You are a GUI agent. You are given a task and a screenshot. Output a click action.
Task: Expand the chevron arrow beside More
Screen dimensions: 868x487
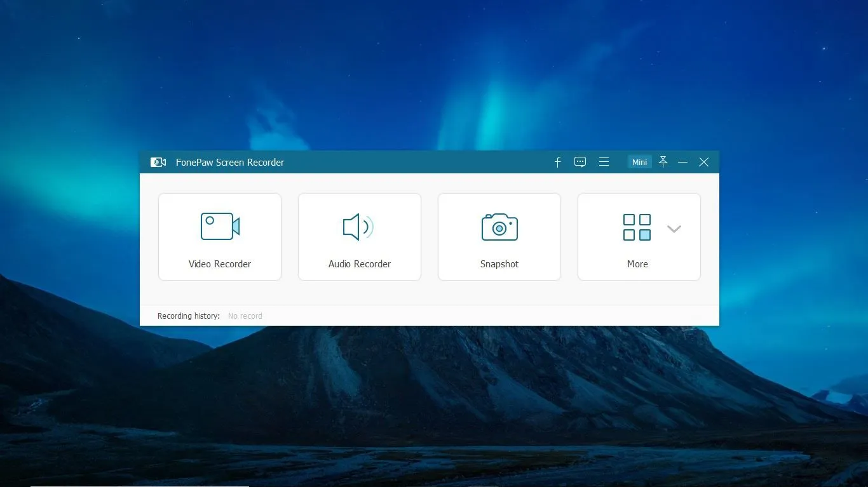click(x=674, y=229)
